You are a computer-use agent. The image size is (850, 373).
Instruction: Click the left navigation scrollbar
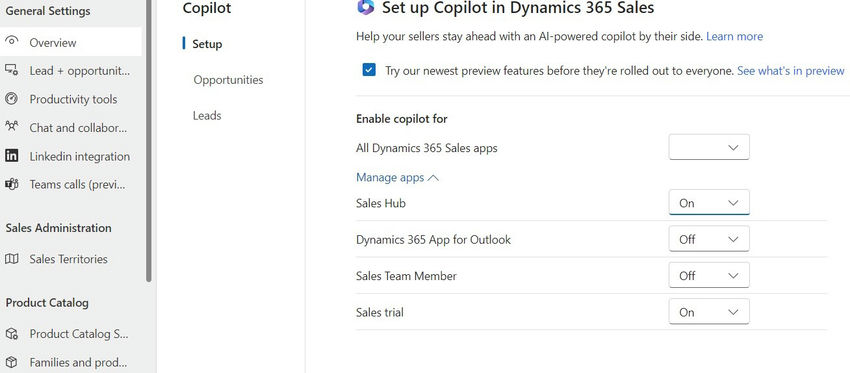coord(149,141)
